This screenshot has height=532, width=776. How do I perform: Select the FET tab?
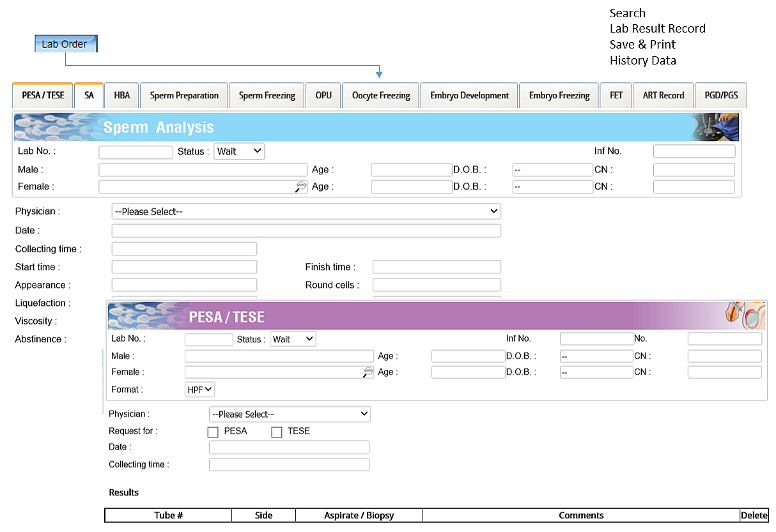tap(616, 95)
